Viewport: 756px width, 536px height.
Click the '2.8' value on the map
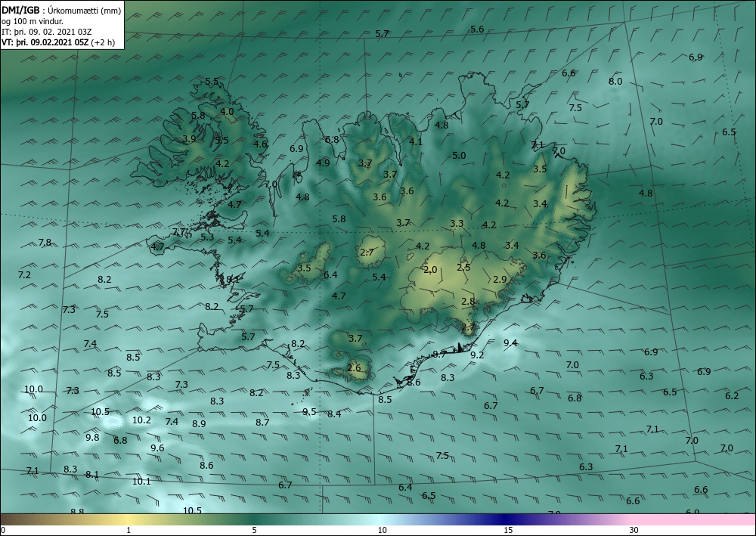tap(468, 301)
